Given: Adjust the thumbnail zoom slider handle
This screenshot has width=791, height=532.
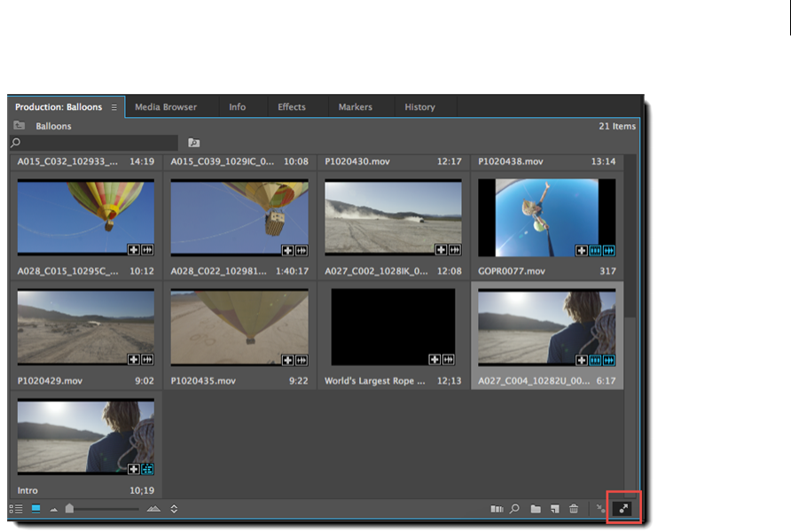Looking at the screenshot, I should (x=70, y=508).
